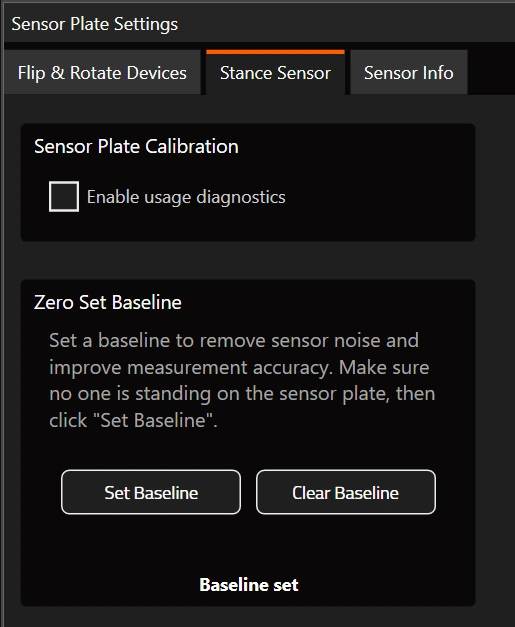Click the 'Enable usage diagnostics' label text
Image resolution: width=515 pixels, height=627 pixels.
point(186,197)
